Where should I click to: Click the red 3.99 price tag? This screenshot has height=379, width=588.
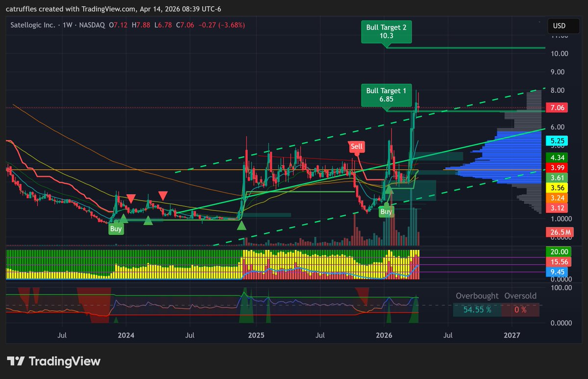tap(556, 167)
